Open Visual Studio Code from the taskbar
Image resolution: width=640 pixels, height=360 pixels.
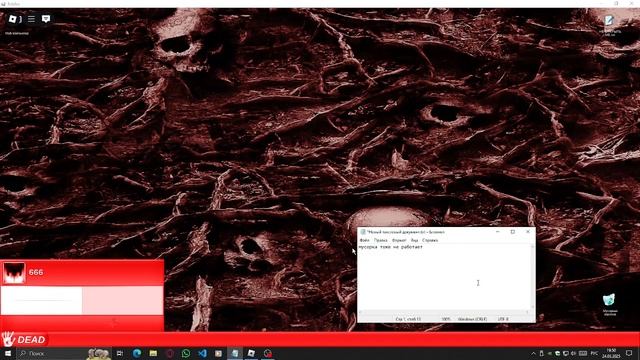(202, 353)
